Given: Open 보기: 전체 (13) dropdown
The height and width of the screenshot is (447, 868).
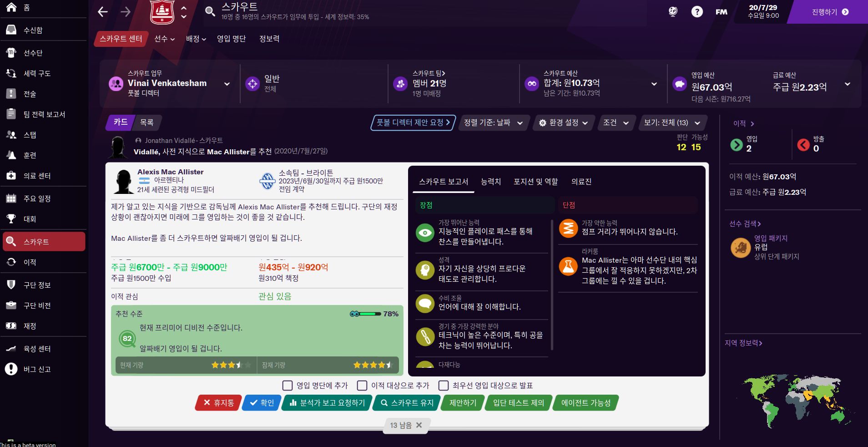Looking at the screenshot, I should [x=672, y=122].
